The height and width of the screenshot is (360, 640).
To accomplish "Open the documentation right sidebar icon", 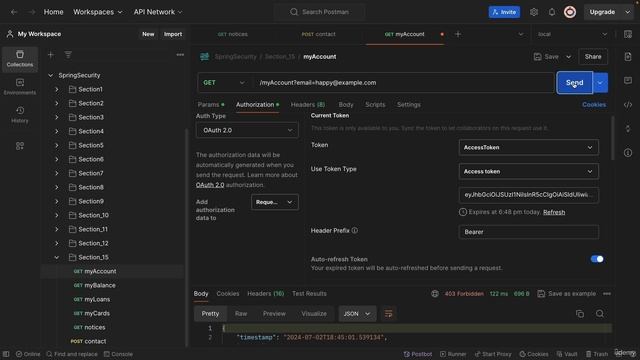I will pyautogui.click(x=628, y=57).
